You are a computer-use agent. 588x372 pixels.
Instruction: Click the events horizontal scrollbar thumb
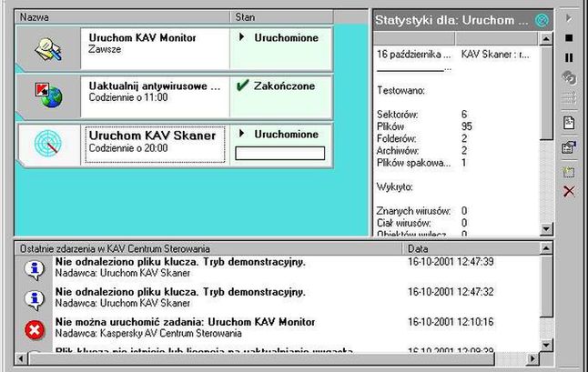tap(262, 359)
